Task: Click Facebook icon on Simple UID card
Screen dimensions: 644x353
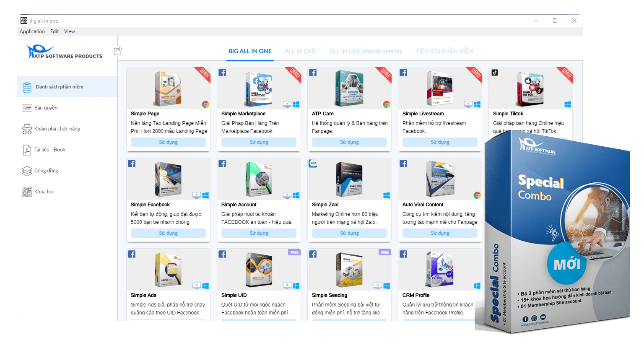Action: 222,254
